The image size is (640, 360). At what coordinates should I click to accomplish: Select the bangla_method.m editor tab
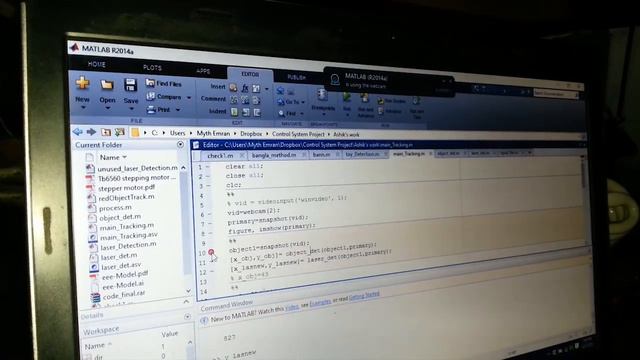pos(274,155)
